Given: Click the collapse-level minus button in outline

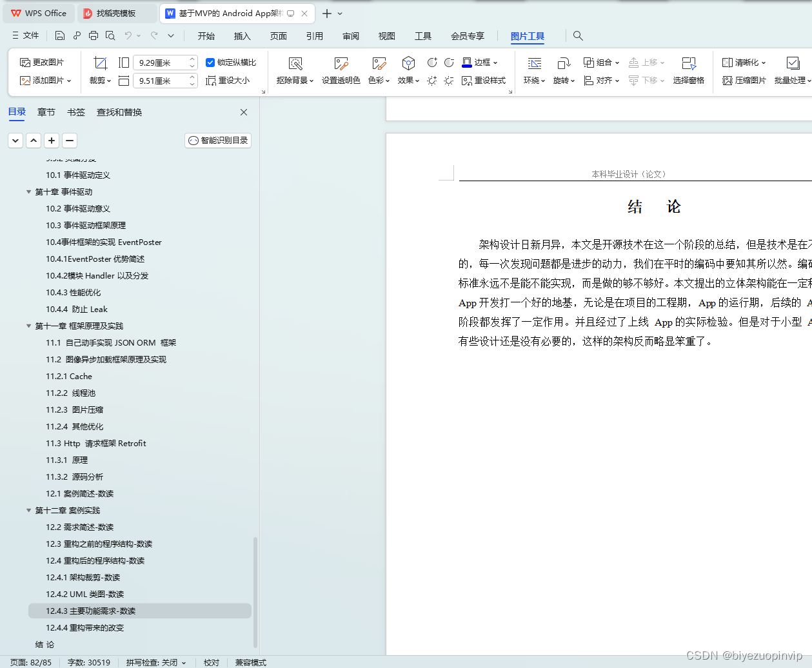Looking at the screenshot, I should pyautogui.click(x=70, y=141).
